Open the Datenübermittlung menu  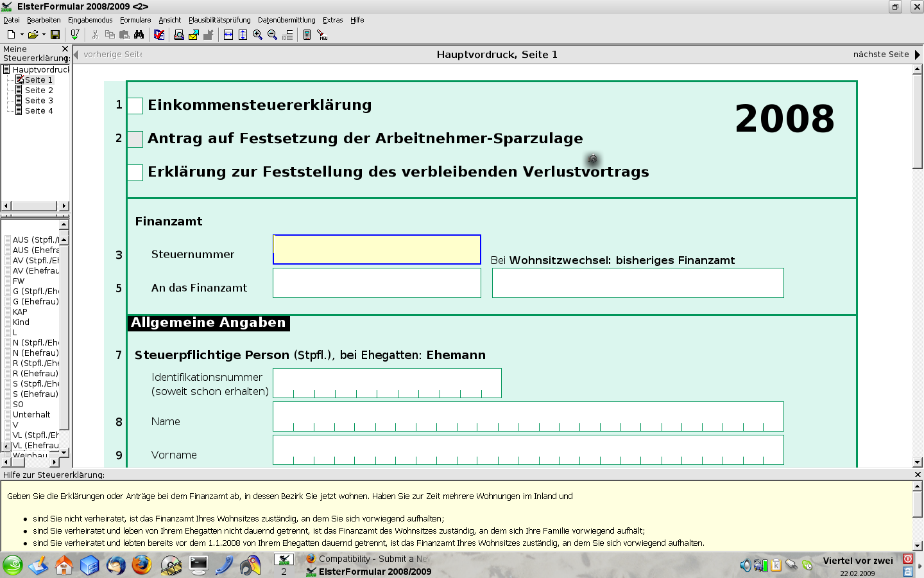pyautogui.click(x=287, y=20)
